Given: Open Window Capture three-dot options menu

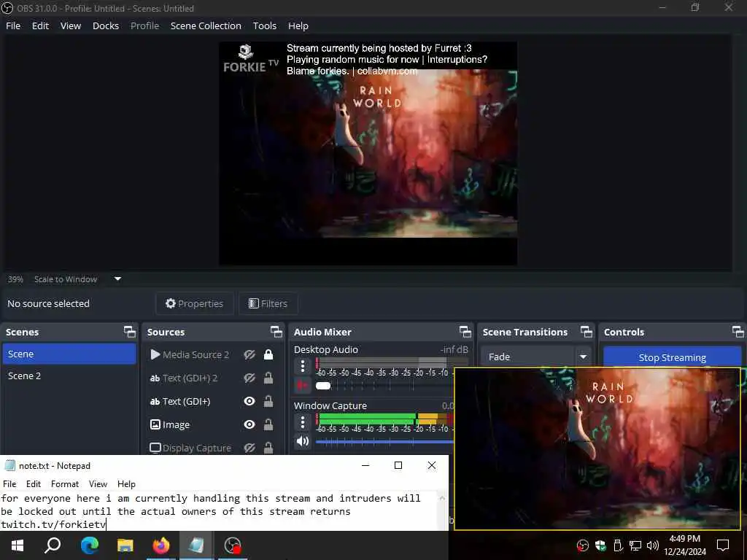Looking at the screenshot, I should pyautogui.click(x=303, y=422).
